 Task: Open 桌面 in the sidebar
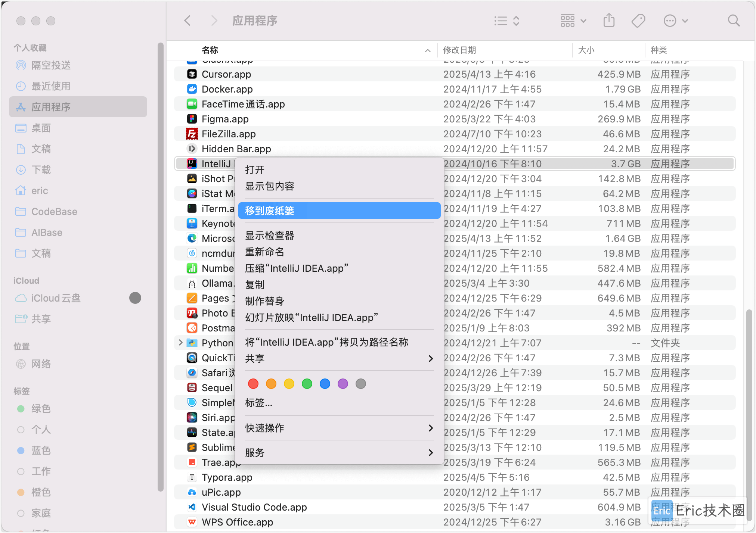78,128
